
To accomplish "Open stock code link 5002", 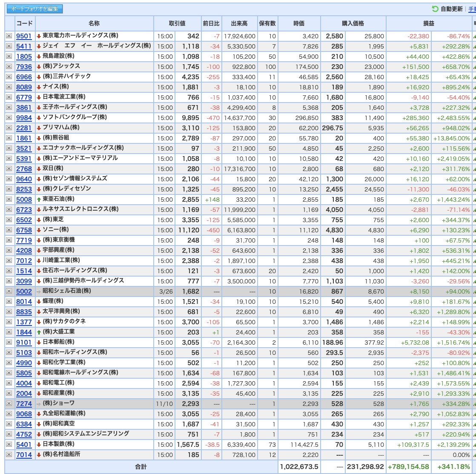I will [x=24, y=291].
